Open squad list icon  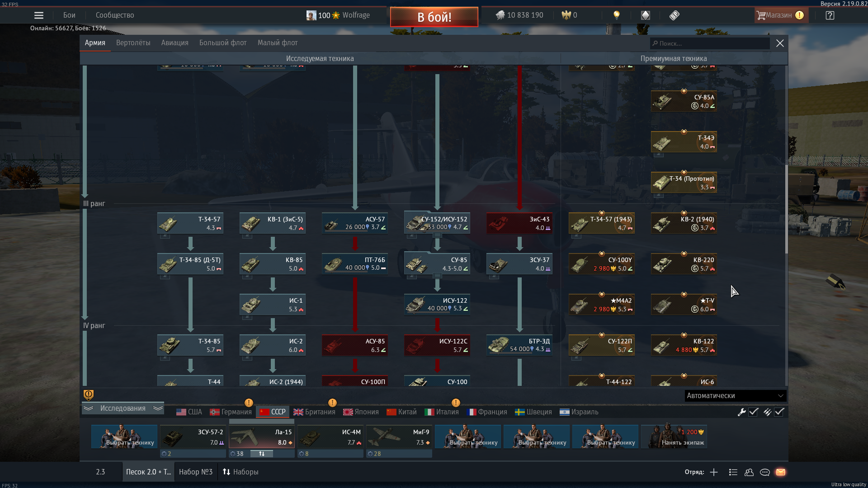[733, 472]
